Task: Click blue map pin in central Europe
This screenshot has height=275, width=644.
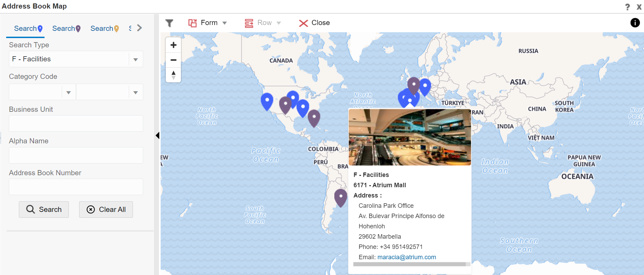Action: pyautogui.click(x=425, y=87)
